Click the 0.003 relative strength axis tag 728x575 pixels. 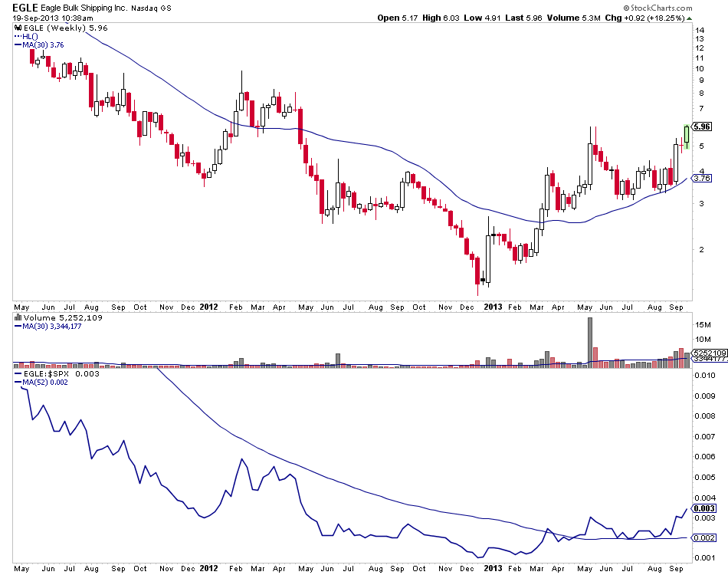click(703, 508)
